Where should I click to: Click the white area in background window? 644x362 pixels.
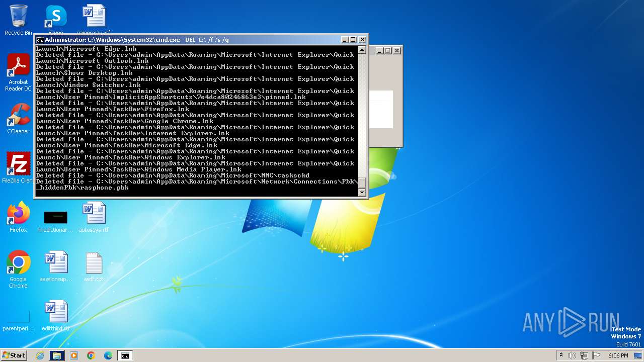(x=381, y=109)
